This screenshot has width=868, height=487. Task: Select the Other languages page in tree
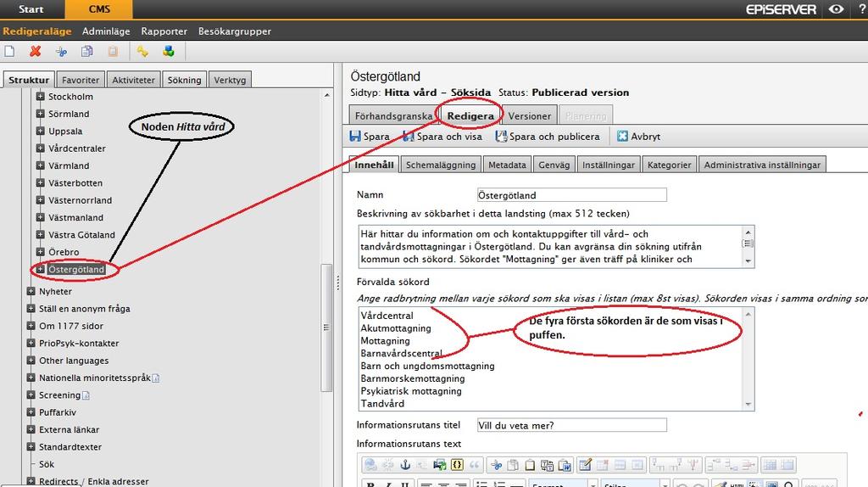pyautogui.click(x=74, y=360)
